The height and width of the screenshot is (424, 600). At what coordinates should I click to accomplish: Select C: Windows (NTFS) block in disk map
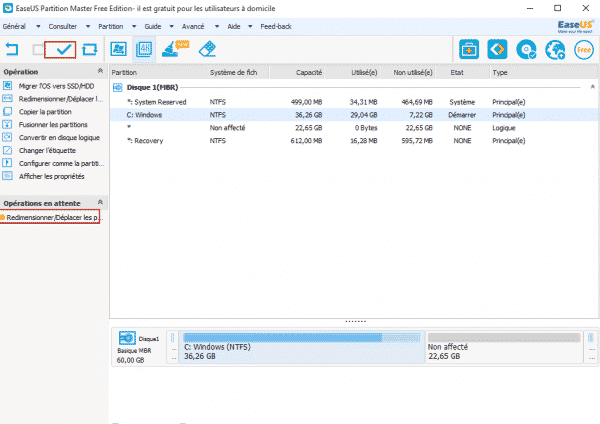point(302,347)
